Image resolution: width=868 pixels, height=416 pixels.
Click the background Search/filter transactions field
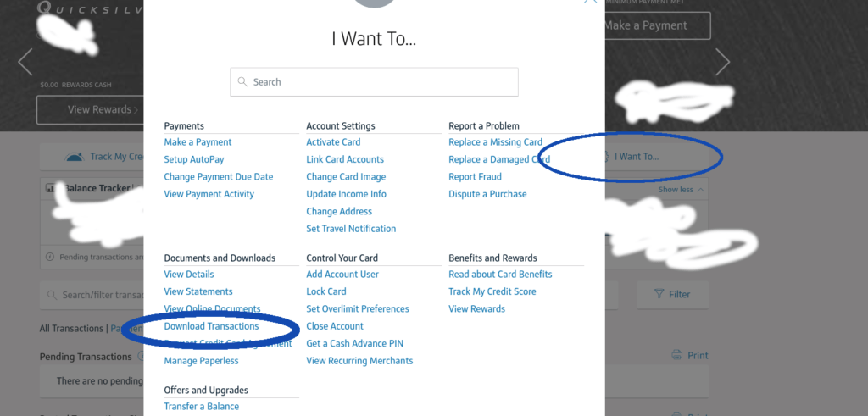pyautogui.click(x=92, y=295)
